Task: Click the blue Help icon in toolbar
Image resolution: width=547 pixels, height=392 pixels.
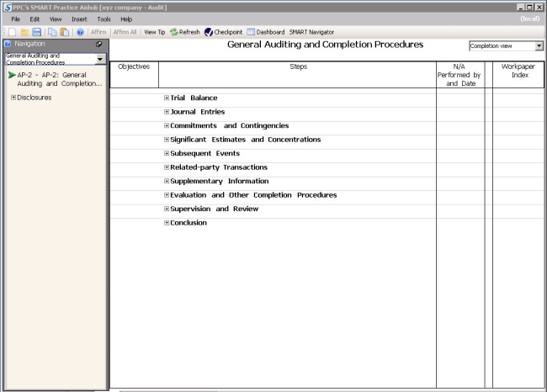Action: click(x=80, y=32)
